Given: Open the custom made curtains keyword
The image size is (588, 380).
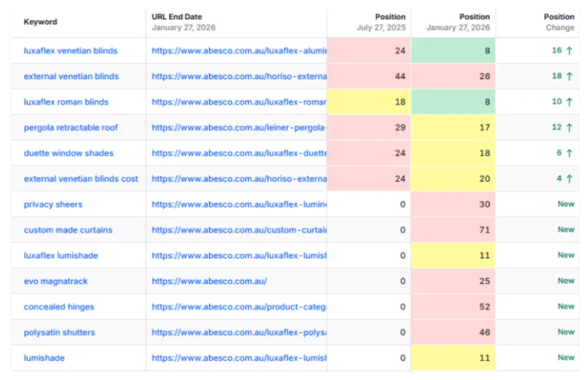Looking at the screenshot, I should tap(68, 230).
